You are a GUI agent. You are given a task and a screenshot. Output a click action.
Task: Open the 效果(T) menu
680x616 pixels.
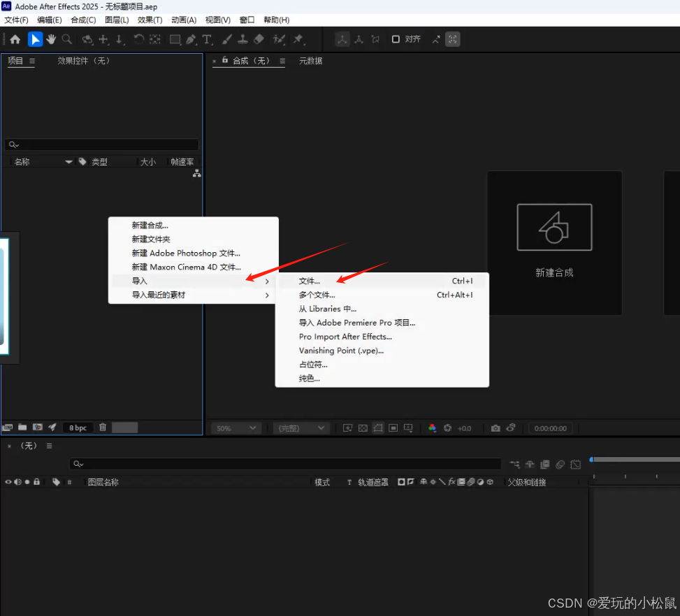tap(150, 20)
